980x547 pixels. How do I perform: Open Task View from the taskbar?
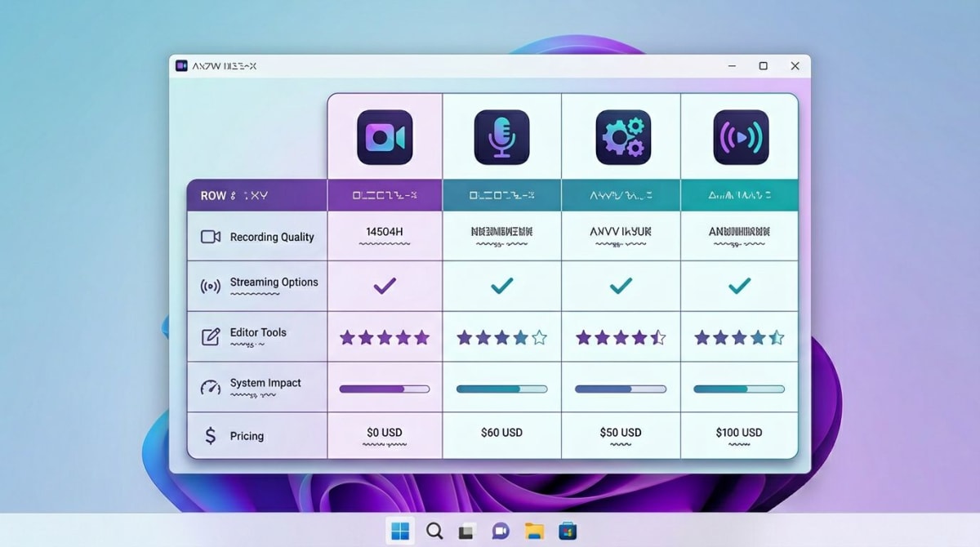467,531
